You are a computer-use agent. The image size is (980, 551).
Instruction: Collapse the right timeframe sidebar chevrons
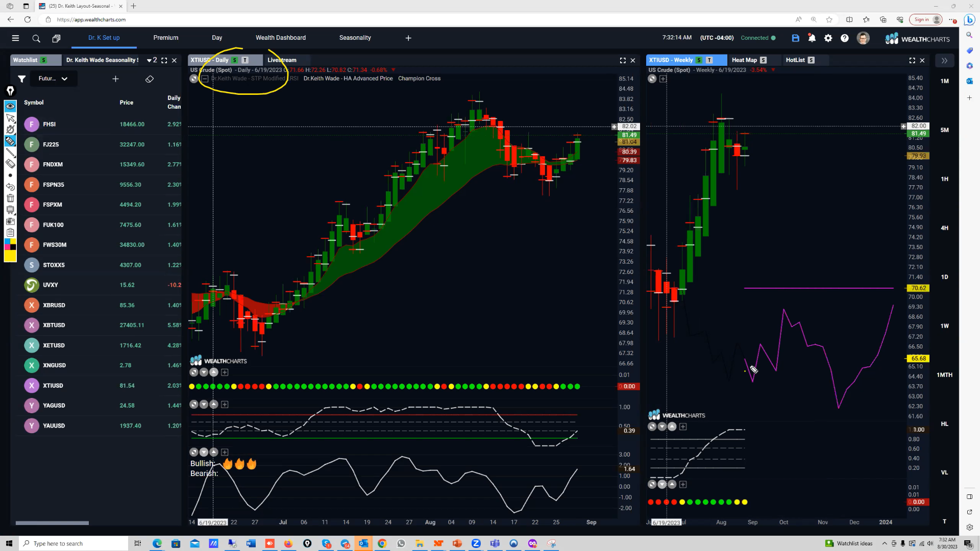coord(944,61)
